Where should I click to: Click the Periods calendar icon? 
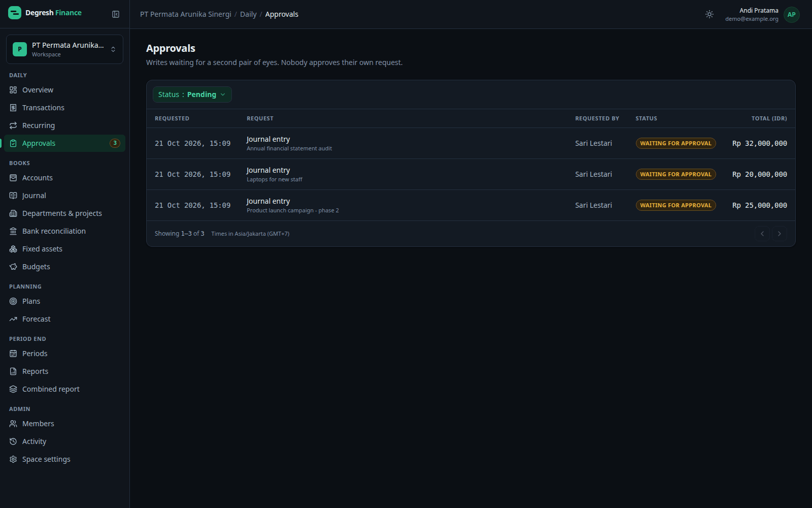point(13,354)
